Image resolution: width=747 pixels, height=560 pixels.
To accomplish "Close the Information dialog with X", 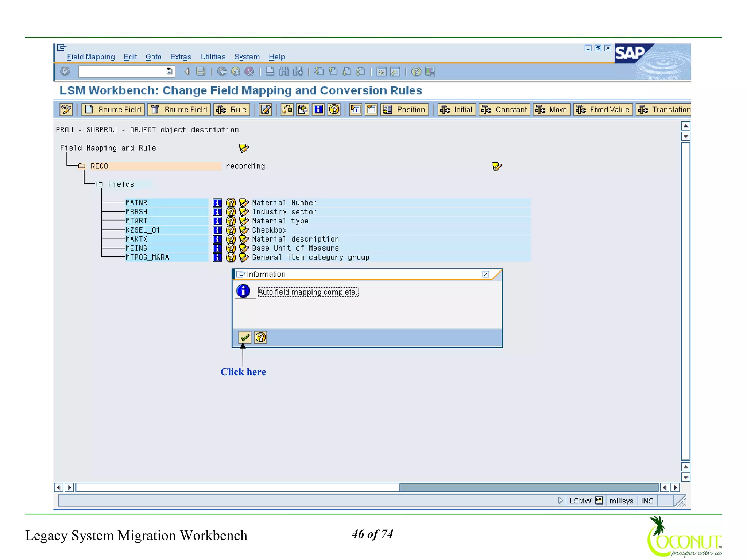I will [x=486, y=274].
